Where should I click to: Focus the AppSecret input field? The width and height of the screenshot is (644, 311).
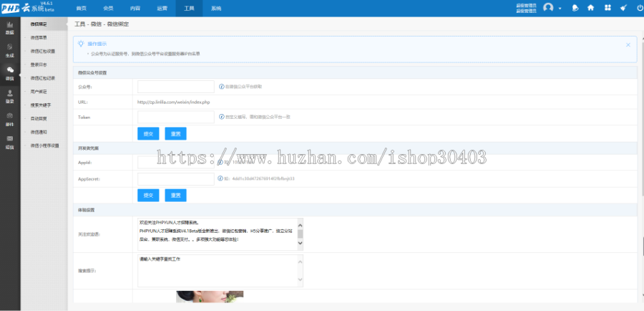(x=176, y=179)
